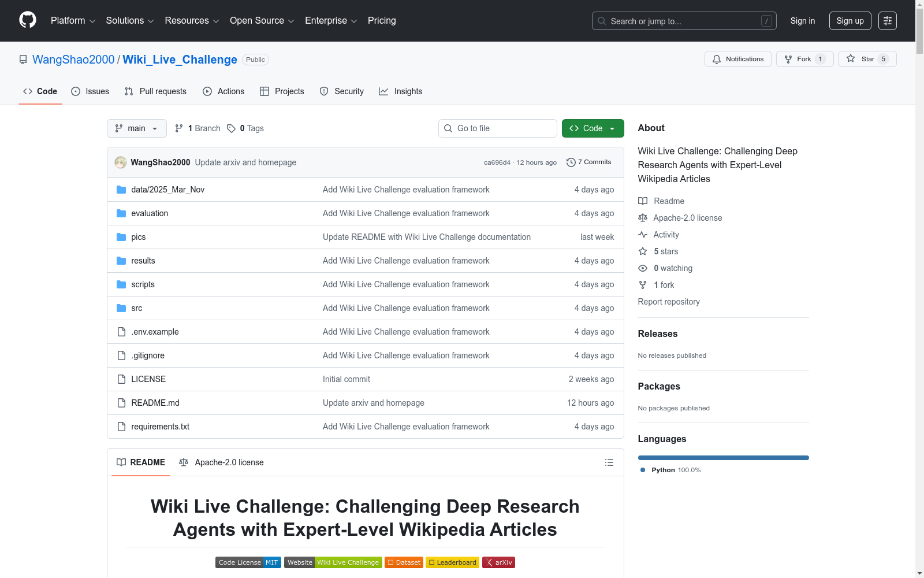Open the WangShao2000 owner profile link

73,60
